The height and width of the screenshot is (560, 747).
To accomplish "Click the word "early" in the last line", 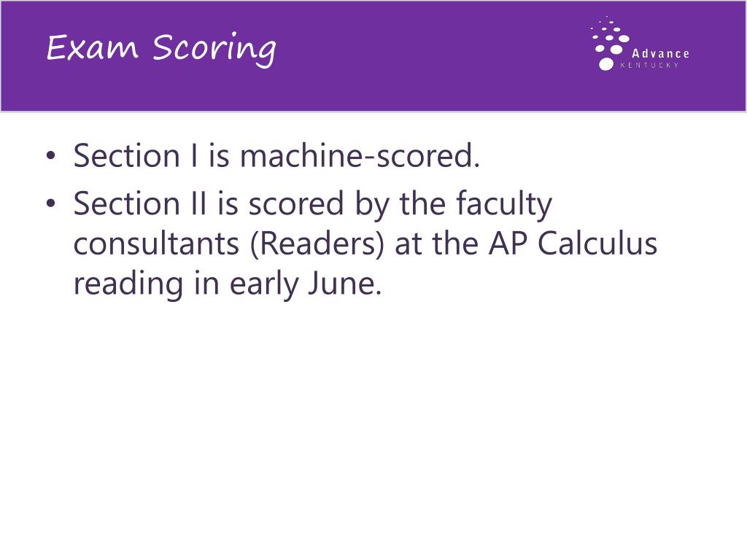I will [x=263, y=285].
